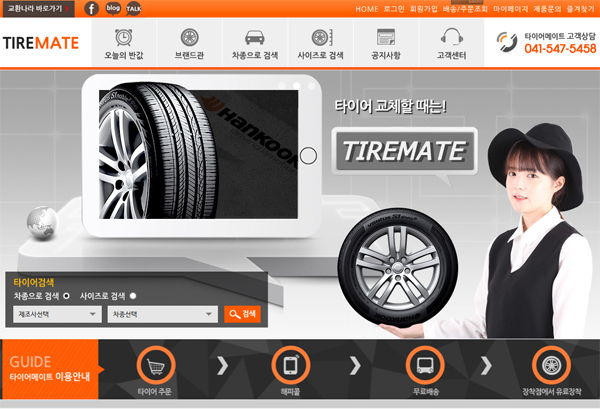Open the 공지사항 notice board icon
This screenshot has width=600, height=409.
385,38
